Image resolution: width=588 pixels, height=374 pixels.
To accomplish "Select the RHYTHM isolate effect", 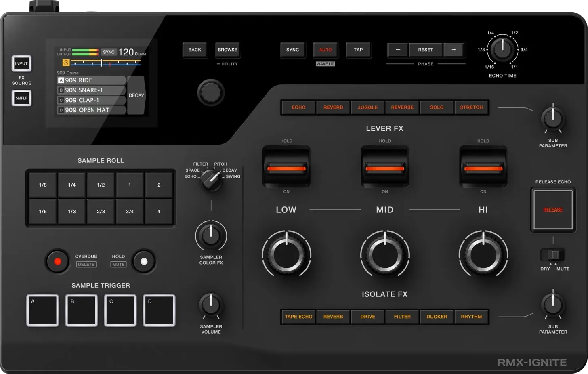I will pos(471,317).
